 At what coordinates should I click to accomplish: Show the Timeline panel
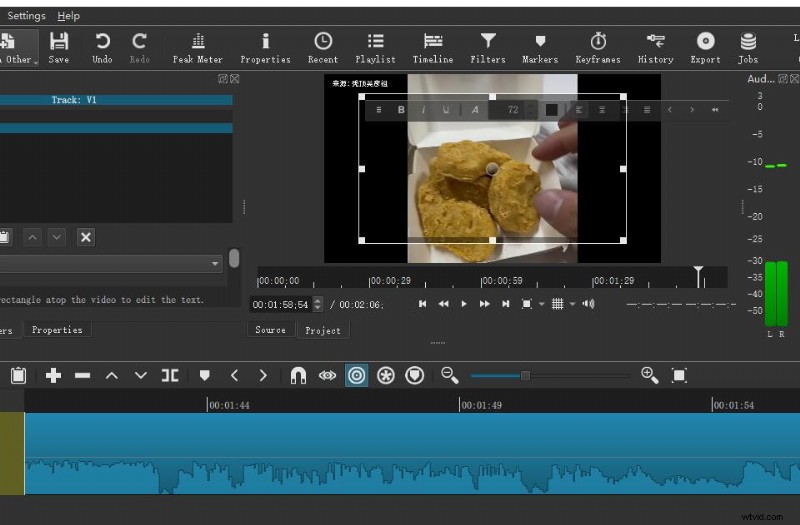pyautogui.click(x=433, y=48)
